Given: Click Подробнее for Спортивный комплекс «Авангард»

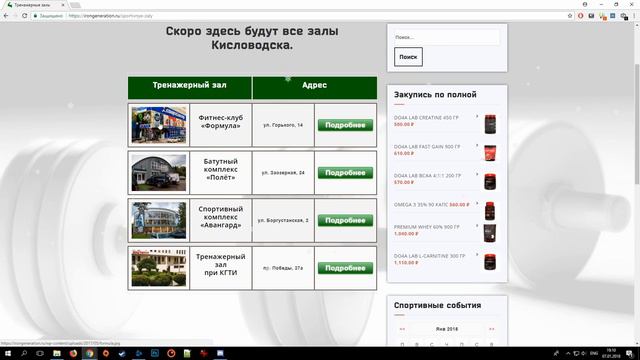Looking at the screenshot, I should pos(345,220).
